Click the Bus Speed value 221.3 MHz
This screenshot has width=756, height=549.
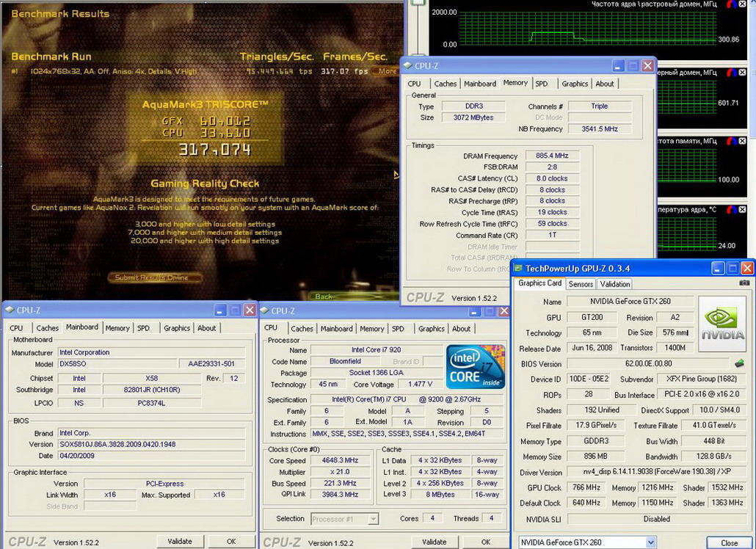[340, 483]
